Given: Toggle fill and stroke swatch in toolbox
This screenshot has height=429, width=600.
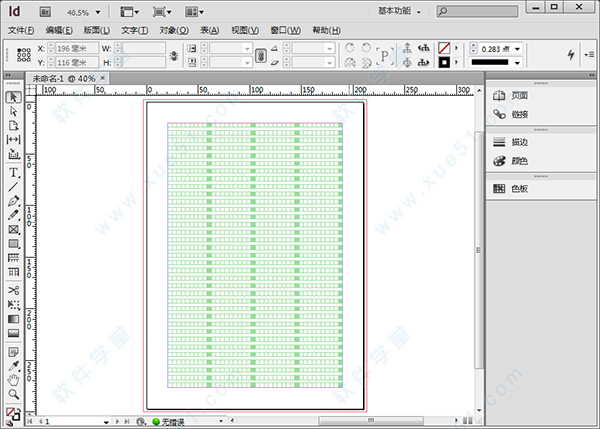Looking at the screenshot, I should tap(13, 415).
